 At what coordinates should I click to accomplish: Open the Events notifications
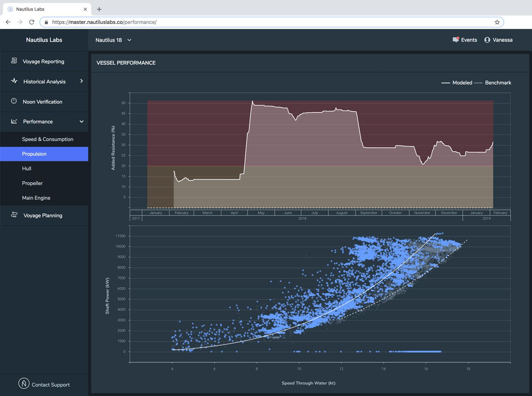(465, 40)
